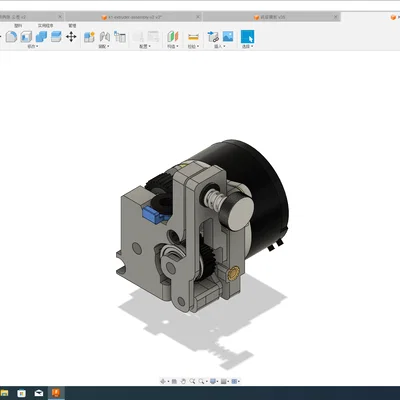The height and width of the screenshot is (400, 400).
Task: Expand the 修改 (Modify) dropdown
Action: [33, 46]
